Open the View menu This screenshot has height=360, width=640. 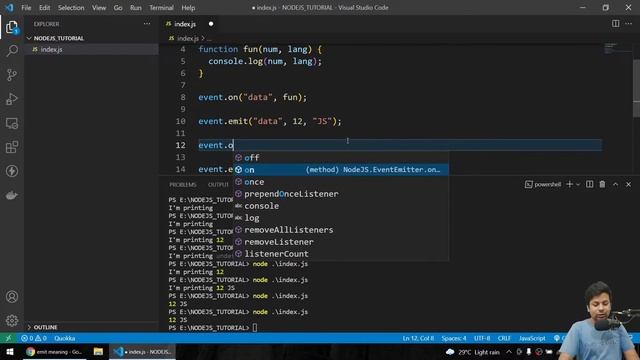click(99, 7)
